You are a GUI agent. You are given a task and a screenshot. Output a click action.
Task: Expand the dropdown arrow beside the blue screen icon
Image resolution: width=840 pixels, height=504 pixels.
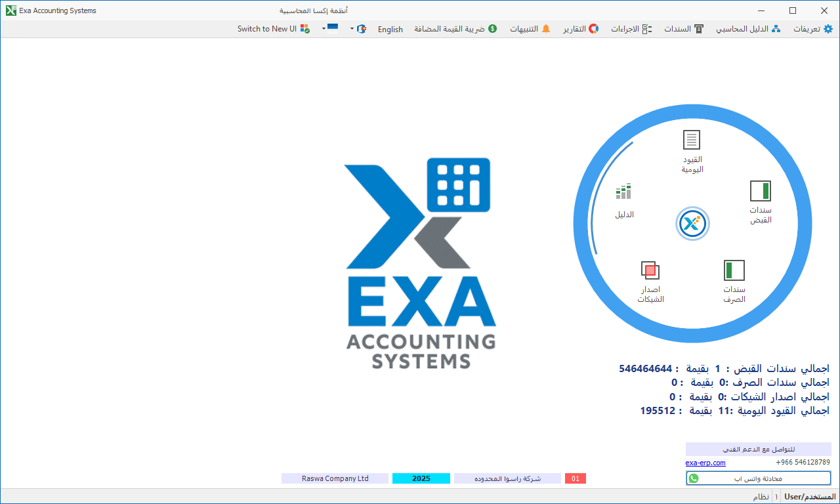(x=324, y=29)
